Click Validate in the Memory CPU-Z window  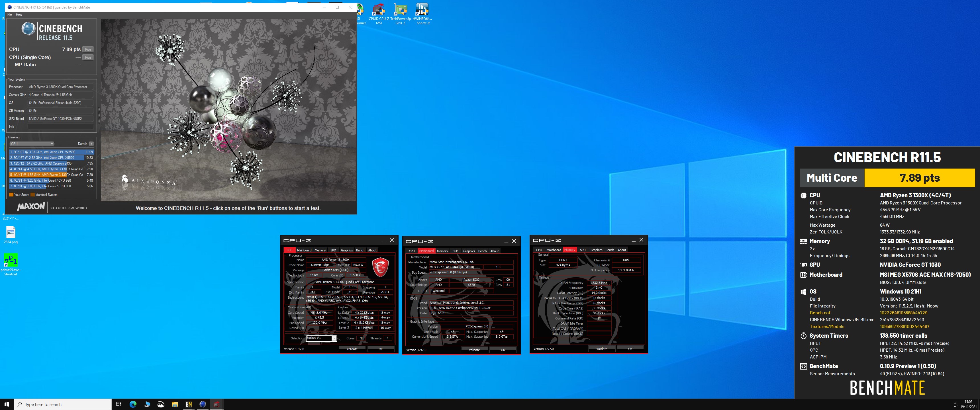(601, 349)
